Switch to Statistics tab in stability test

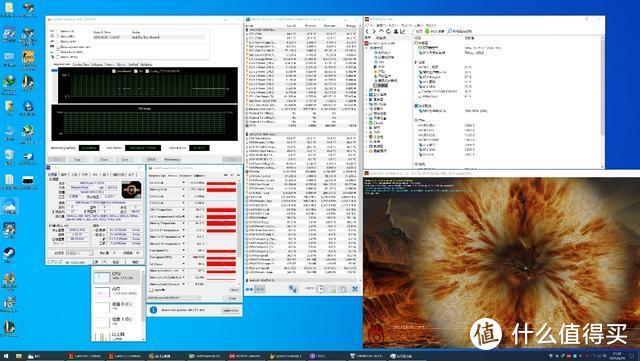[x=146, y=64]
